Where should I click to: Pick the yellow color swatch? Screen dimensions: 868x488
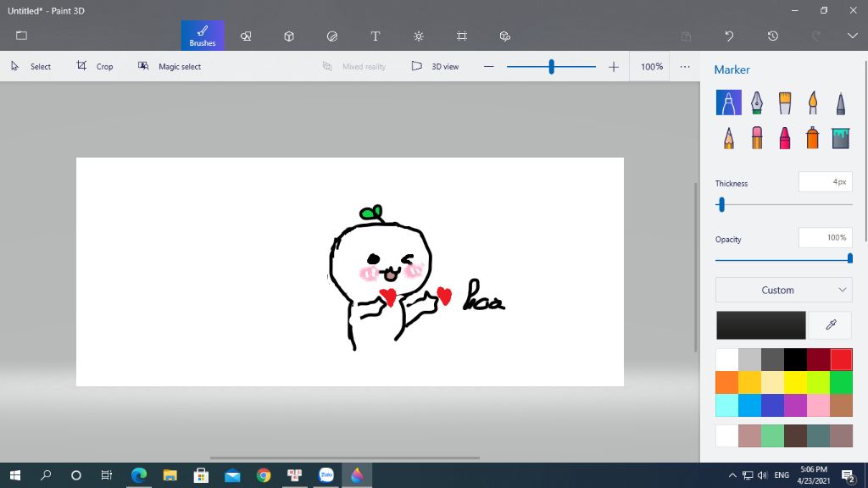click(x=795, y=383)
